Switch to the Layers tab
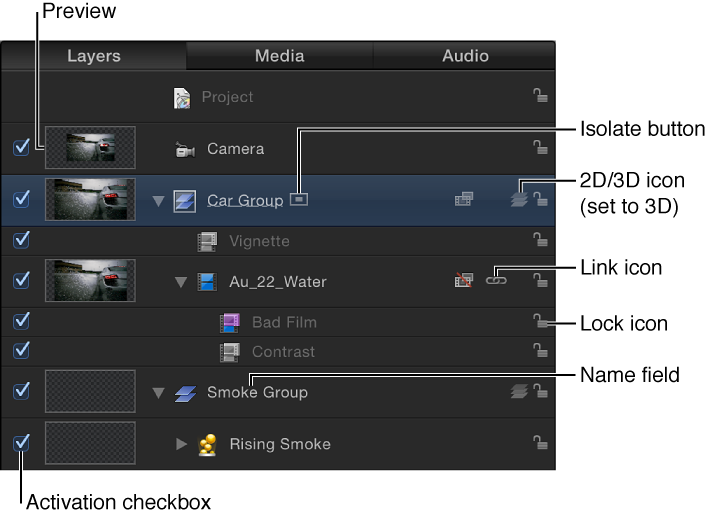The width and height of the screenshot is (712, 520). [x=94, y=56]
